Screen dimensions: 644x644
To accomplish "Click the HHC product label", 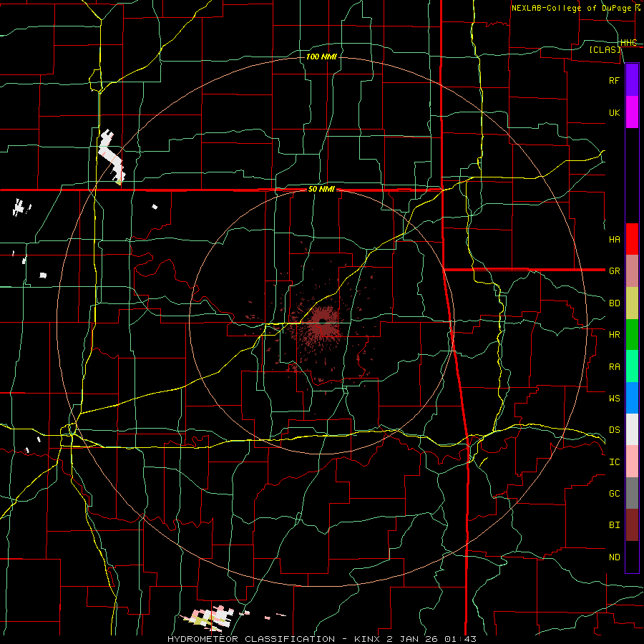I will tap(628, 43).
